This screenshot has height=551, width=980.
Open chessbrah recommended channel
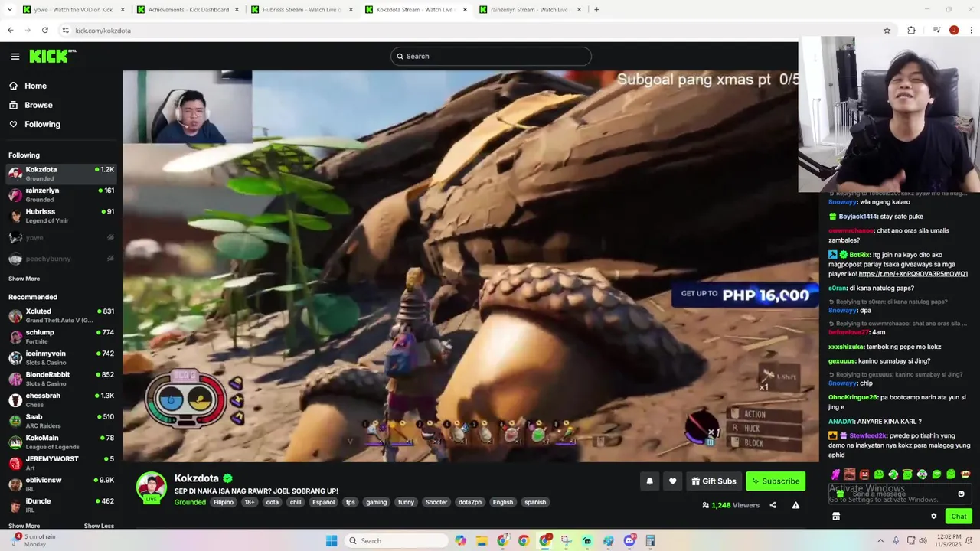pos(61,399)
